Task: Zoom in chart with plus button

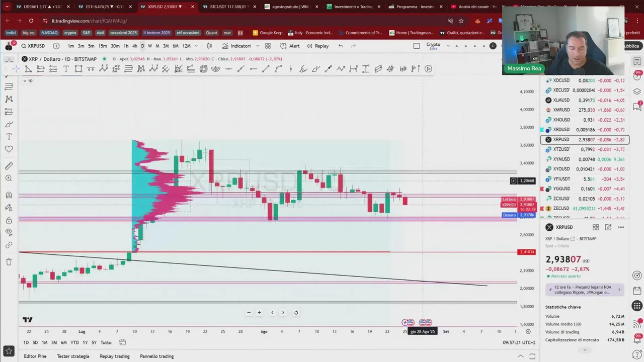Action: click(259, 313)
